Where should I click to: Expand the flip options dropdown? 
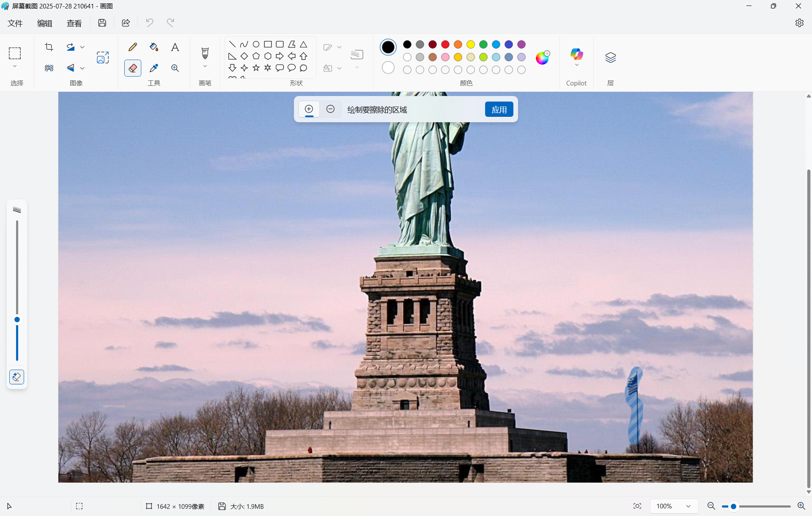[x=82, y=68]
